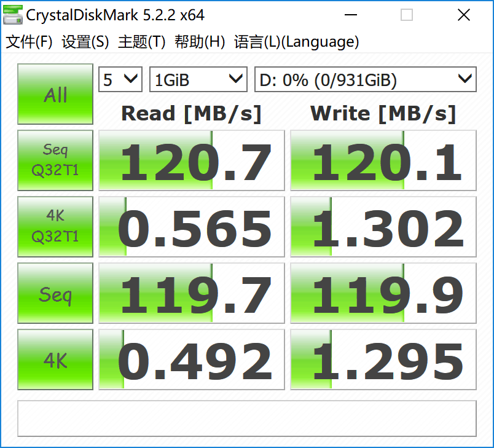Click the Seq write result 119.9
Screen dimensions: 494x448
pyautogui.click(x=383, y=294)
